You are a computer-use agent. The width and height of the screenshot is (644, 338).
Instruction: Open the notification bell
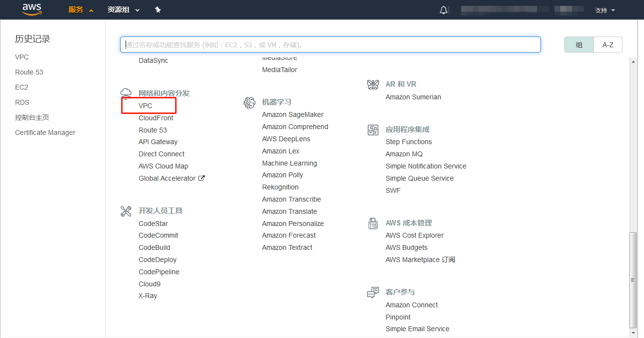[x=443, y=9]
